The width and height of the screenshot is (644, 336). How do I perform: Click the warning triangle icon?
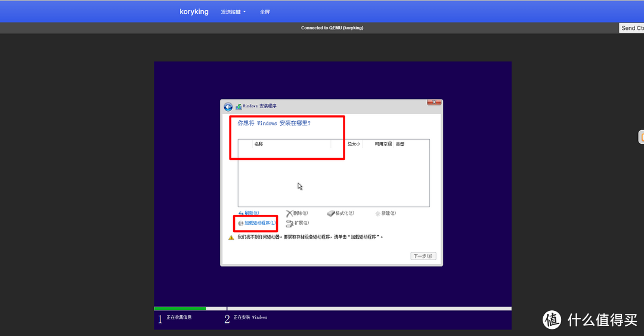click(231, 238)
